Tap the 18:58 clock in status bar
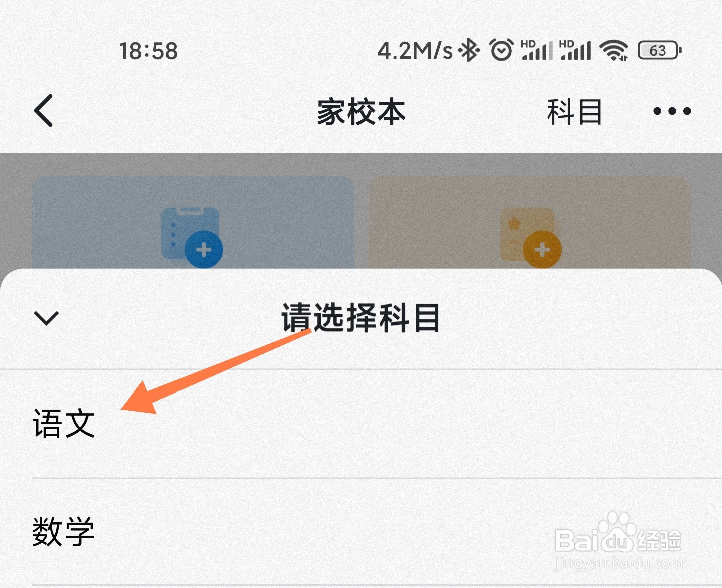 148,51
